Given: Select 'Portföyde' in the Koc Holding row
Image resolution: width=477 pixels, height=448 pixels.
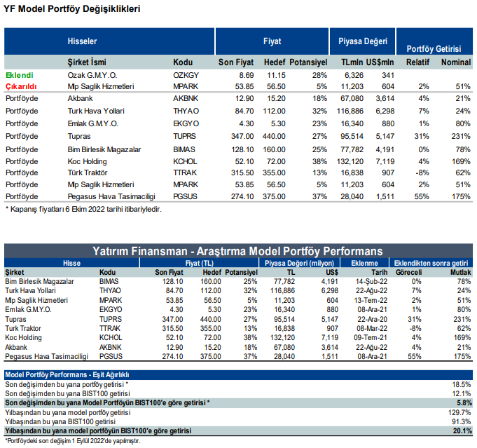Looking at the screenshot, I should coord(22,161).
